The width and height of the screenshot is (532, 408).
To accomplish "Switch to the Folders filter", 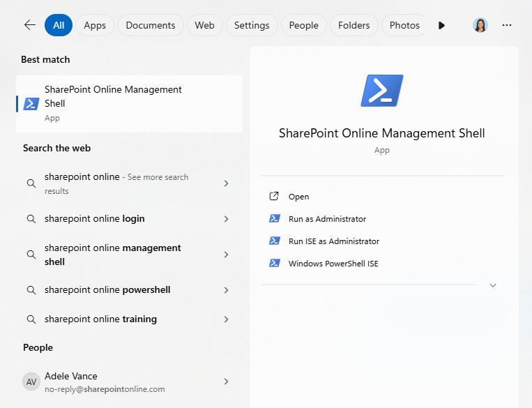I will pyautogui.click(x=354, y=25).
